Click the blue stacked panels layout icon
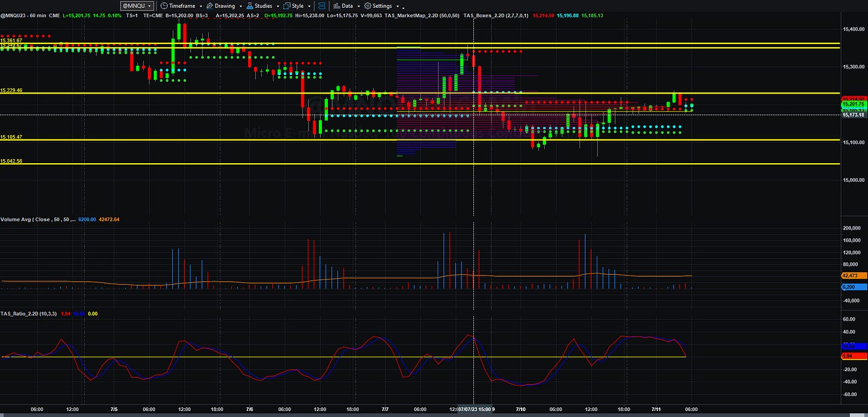The height and width of the screenshot is (417, 868). click(x=321, y=6)
